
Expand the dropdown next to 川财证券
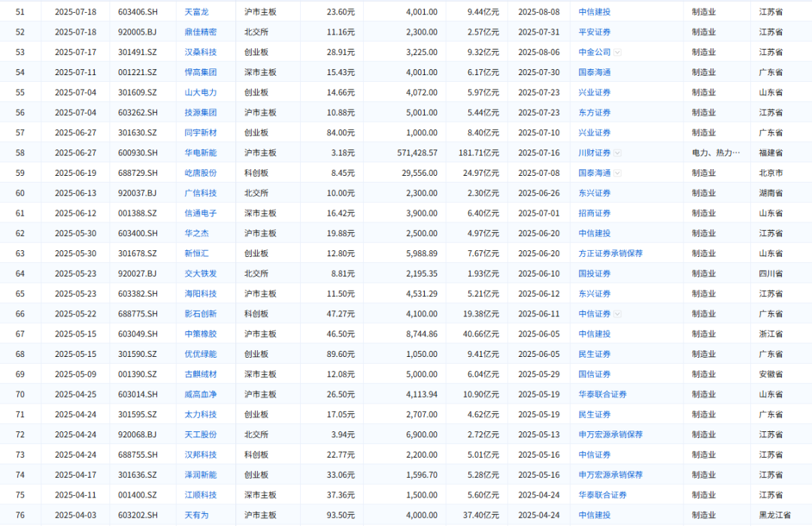(x=617, y=153)
